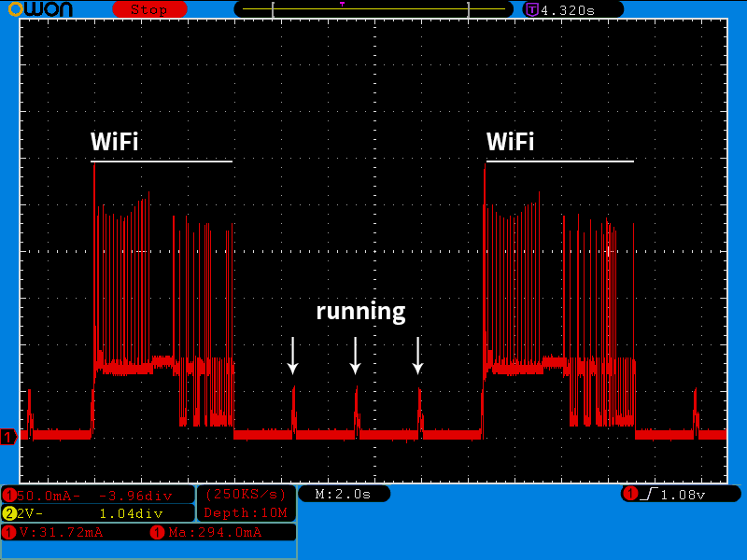The width and height of the screenshot is (747, 560).
Task: Click the waveform memory position bar
Action: tap(373, 9)
